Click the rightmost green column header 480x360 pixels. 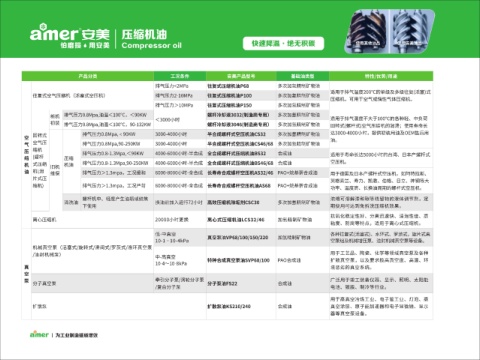click(x=381, y=76)
